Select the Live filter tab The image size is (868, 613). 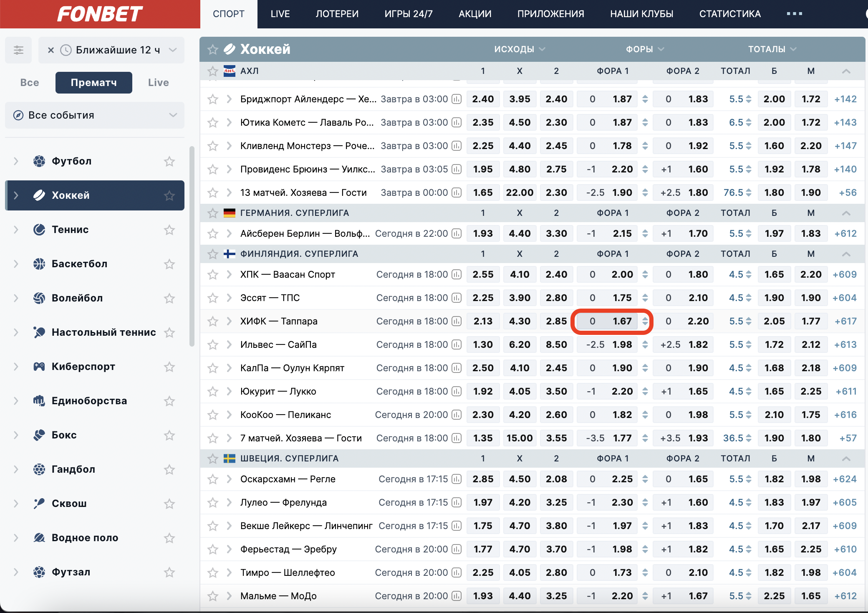(x=159, y=83)
